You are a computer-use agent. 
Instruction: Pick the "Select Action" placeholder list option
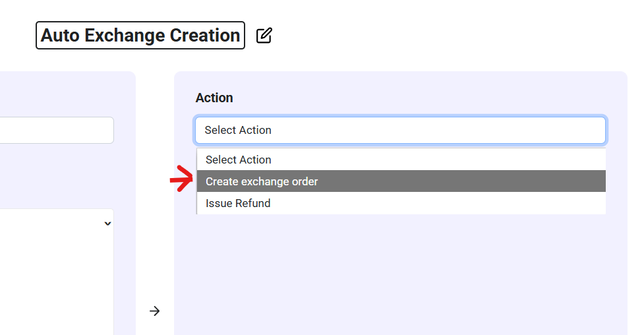coord(238,160)
